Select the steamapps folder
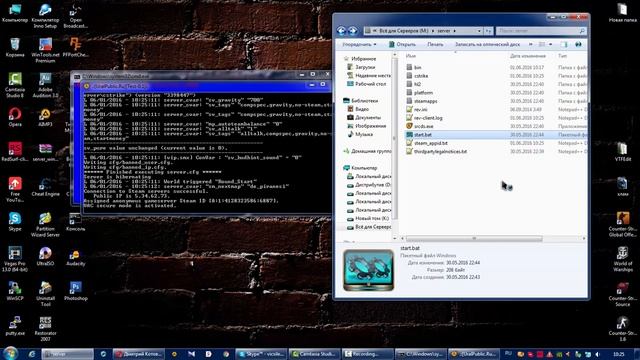This screenshot has height=360, width=640. 422,101
